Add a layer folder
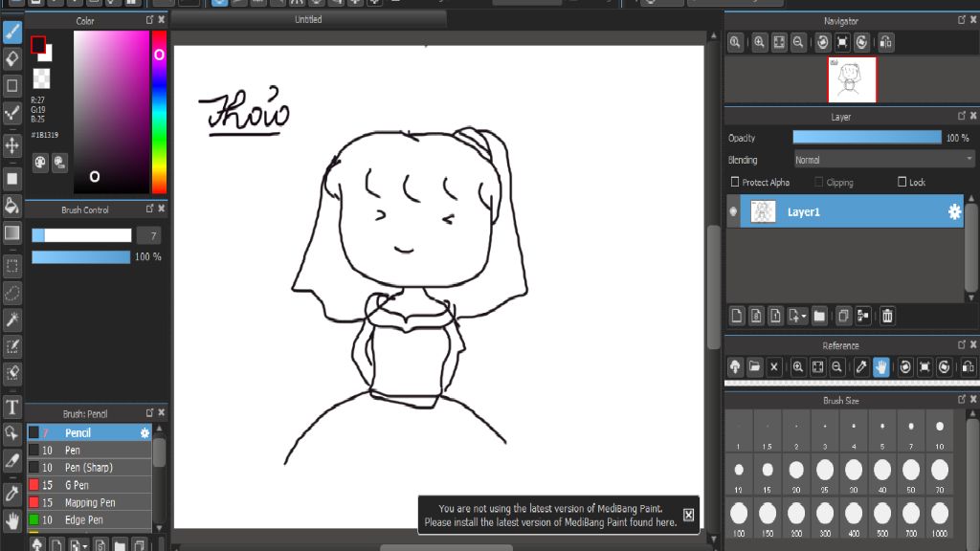This screenshot has width=980, height=551. [x=819, y=316]
